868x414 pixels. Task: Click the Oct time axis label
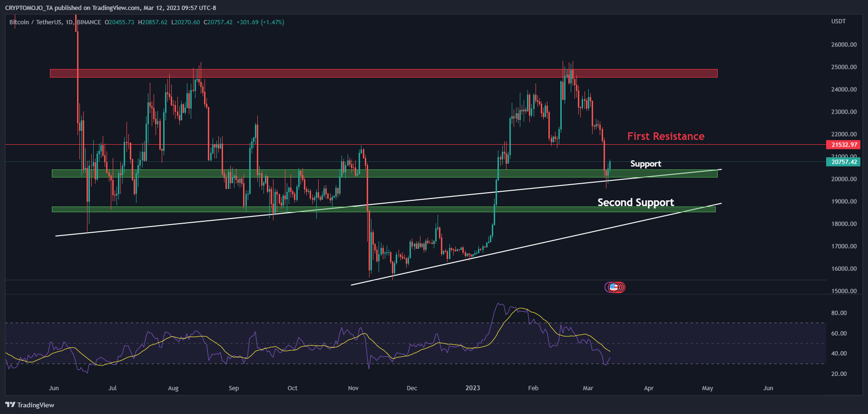(x=293, y=388)
